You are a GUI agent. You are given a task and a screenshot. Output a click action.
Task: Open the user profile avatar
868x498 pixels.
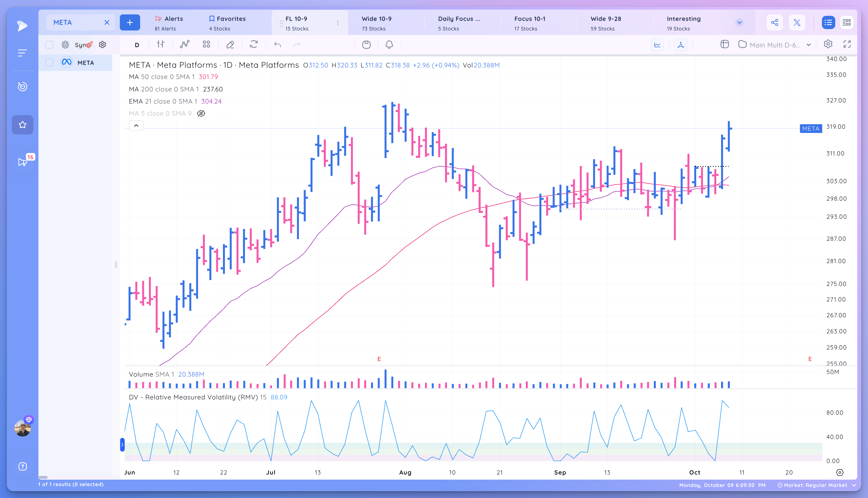[x=23, y=428]
